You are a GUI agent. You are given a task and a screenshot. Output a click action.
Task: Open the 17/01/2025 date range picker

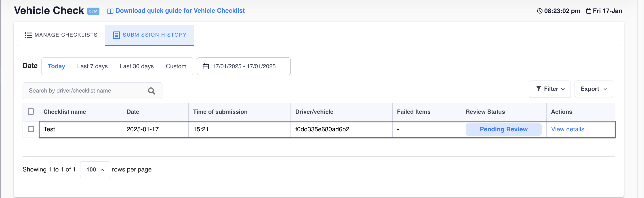pyautogui.click(x=244, y=66)
